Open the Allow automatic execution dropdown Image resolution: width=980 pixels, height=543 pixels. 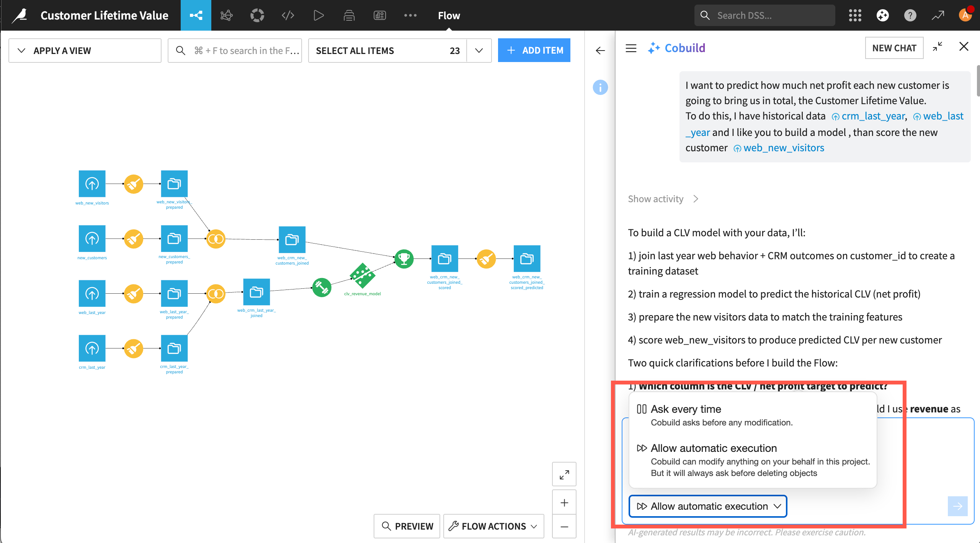(x=708, y=506)
